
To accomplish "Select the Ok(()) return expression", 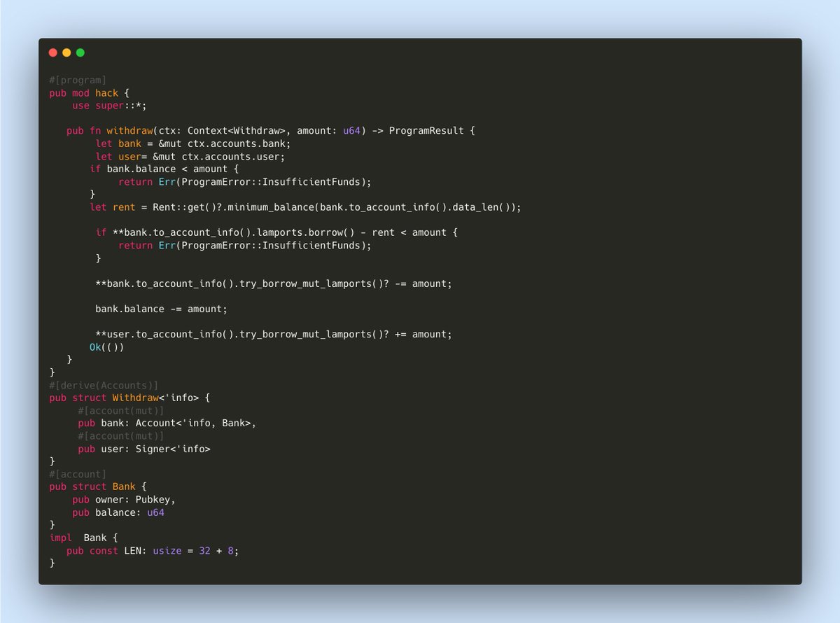I will click(x=106, y=346).
